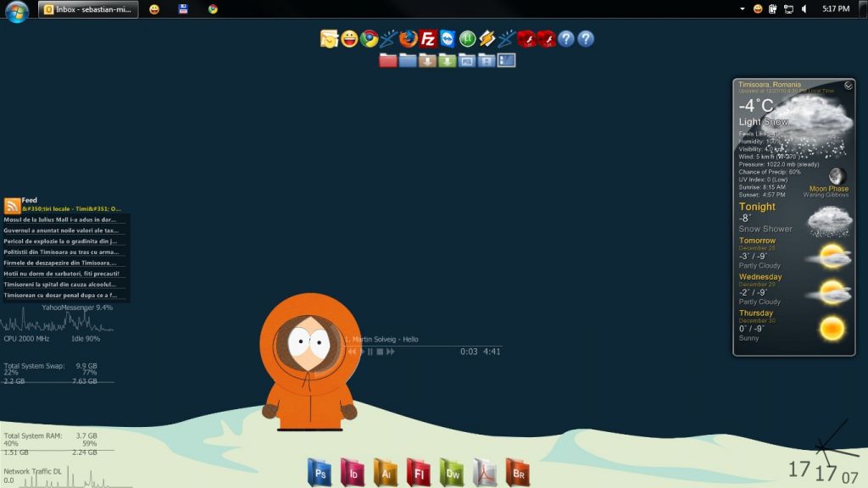
Task: Switch to the Inbox taskbar window
Action: click(88, 8)
